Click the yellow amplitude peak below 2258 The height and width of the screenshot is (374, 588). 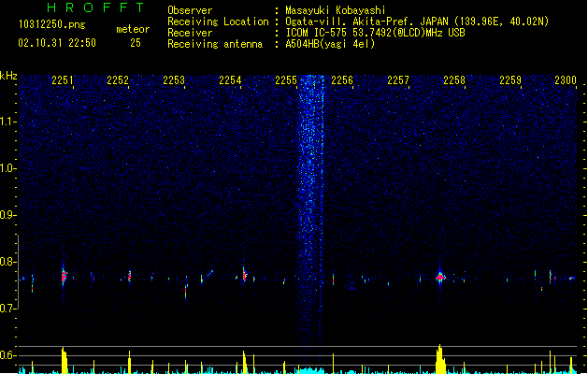[x=440, y=359]
